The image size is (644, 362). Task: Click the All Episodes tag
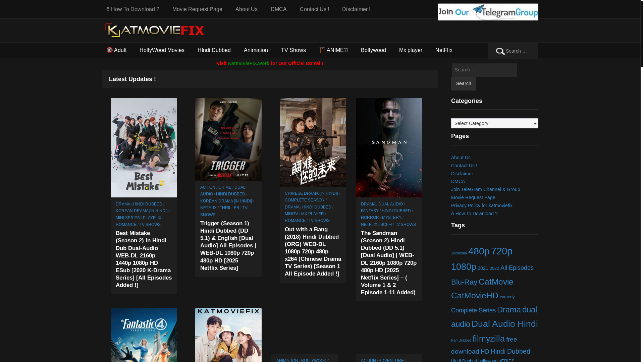point(517,268)
